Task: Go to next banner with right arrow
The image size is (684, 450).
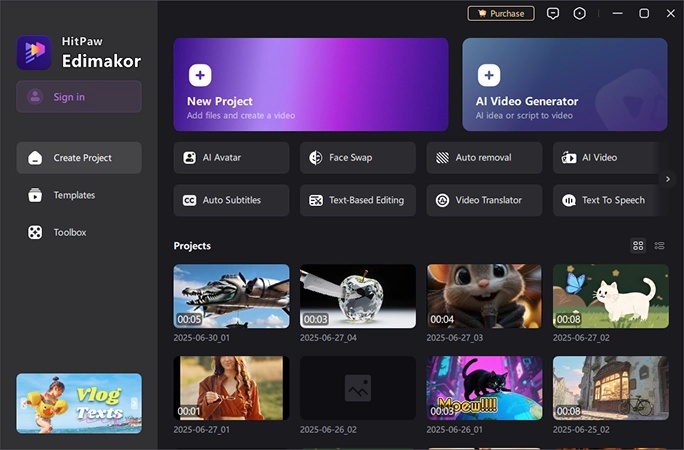Action: tap(134, 403)
